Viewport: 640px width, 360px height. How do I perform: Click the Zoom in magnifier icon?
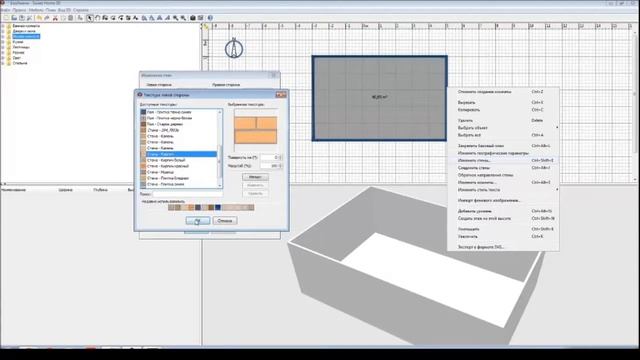176,18
